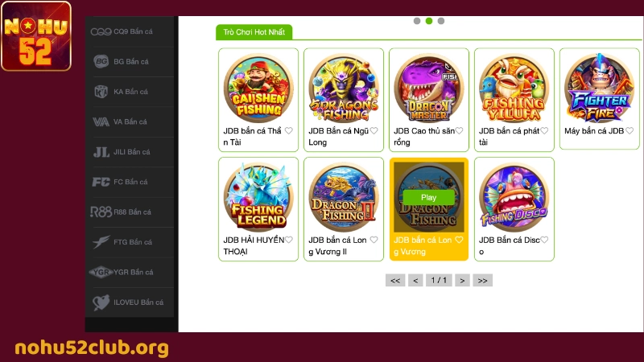
Task: Favorite JDB Bắn cá Disco with heart
Action: [544, 240]
